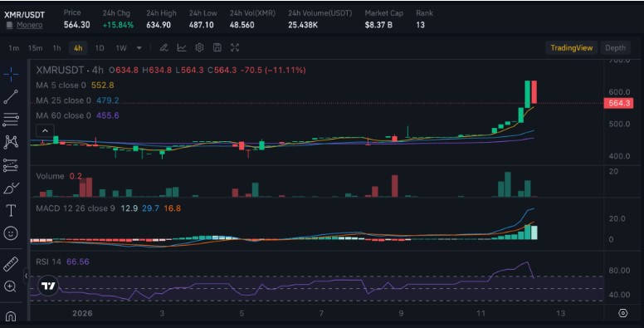Select the 1D timeframe

point(100,48)
